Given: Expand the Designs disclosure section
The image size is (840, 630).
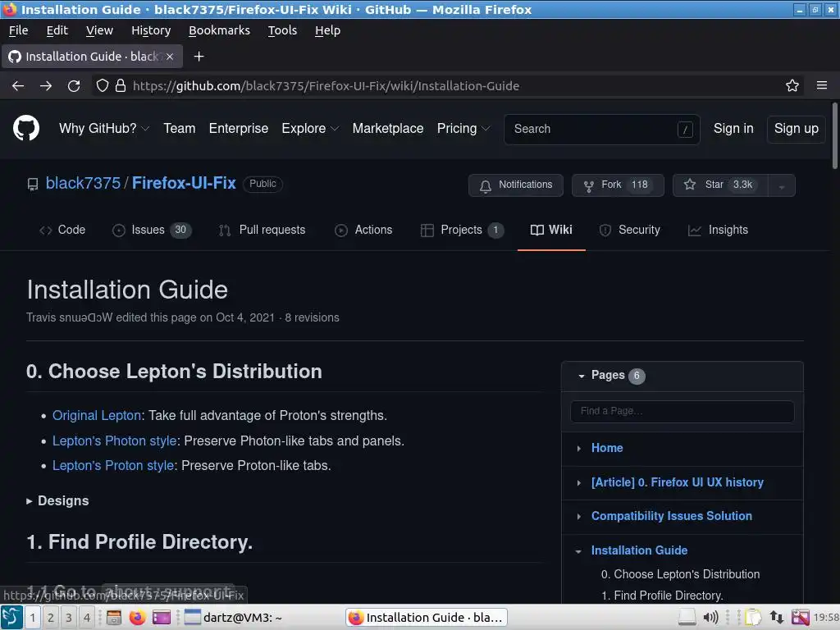Looking at the screenshot, I should point(58,501).
